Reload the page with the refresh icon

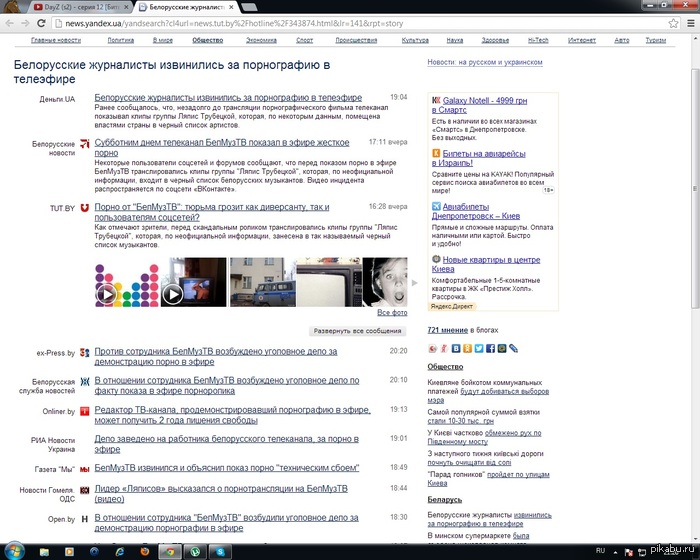pyautogui.click(x=41, y=23)
